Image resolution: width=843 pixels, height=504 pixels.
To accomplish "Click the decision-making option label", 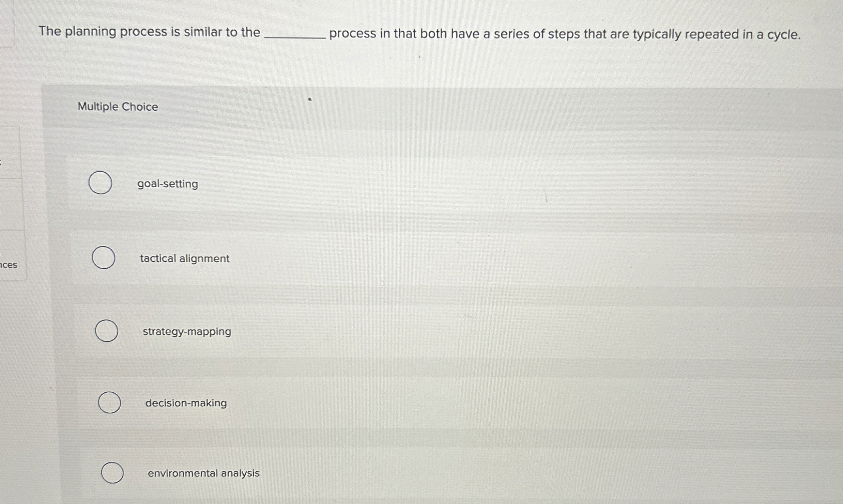I will pyautogui.click(x=186, y=403).
